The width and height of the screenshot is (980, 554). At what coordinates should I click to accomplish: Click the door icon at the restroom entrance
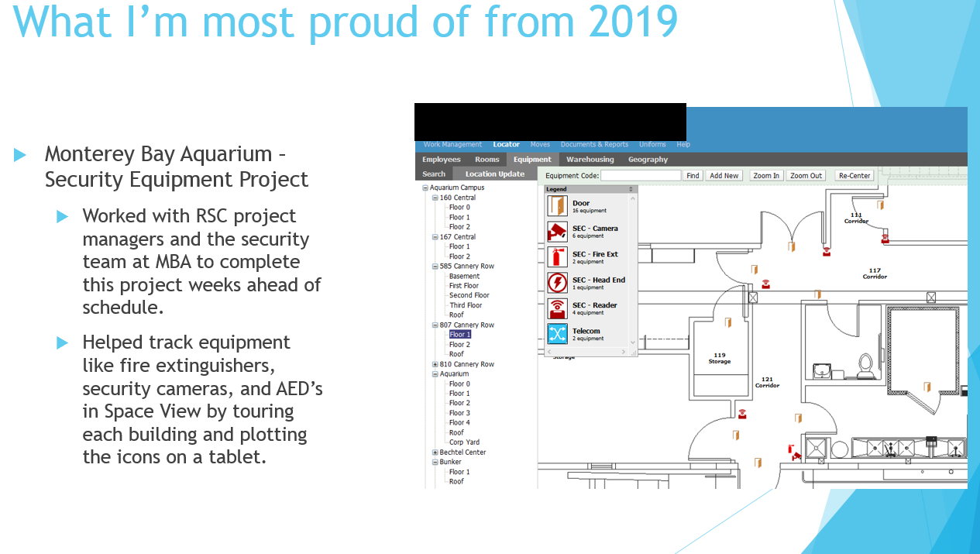[x=817, y=294]
